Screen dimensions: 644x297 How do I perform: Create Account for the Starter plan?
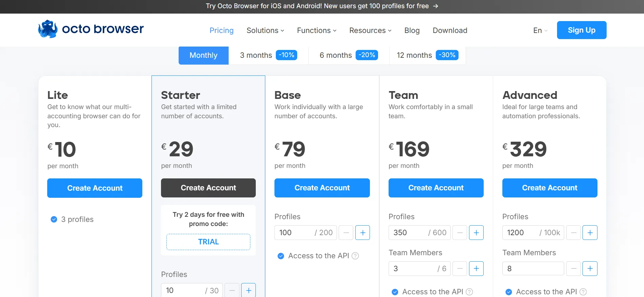(208, 188)
